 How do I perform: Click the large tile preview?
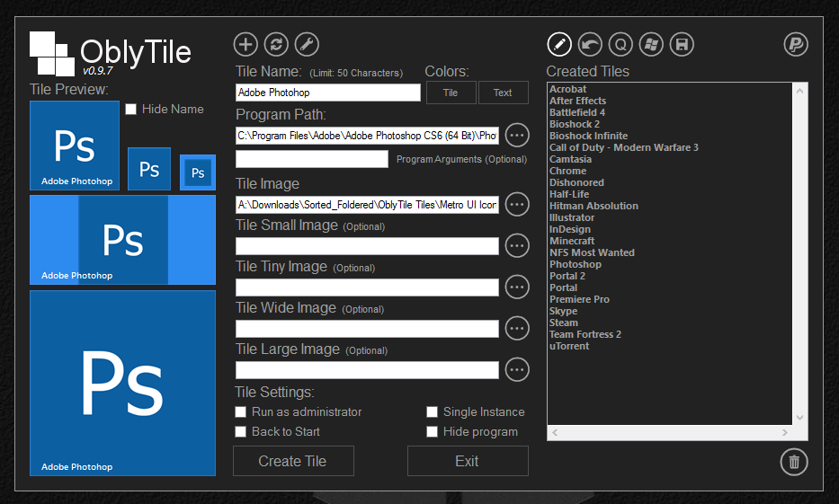click(x=122, y=384)
